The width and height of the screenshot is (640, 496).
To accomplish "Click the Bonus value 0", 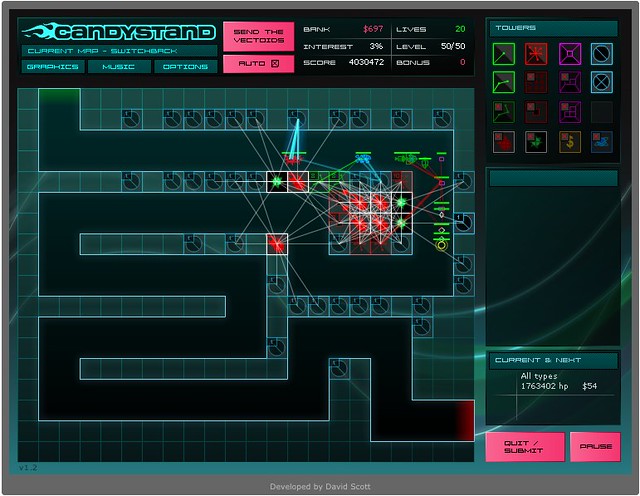I will [x=462, y=62].
